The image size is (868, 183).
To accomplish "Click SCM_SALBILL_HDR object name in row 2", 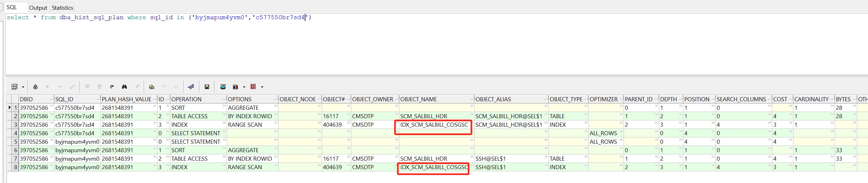I will coord(437,116).
